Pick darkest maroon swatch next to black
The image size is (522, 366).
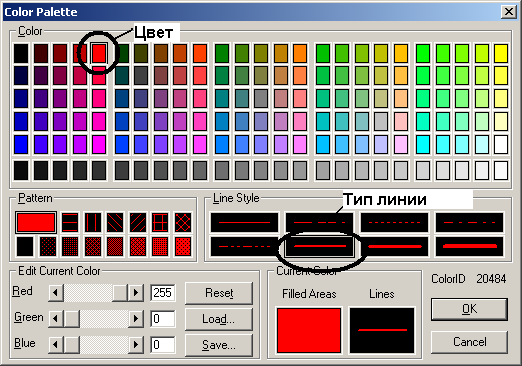(x=41, y=53)
